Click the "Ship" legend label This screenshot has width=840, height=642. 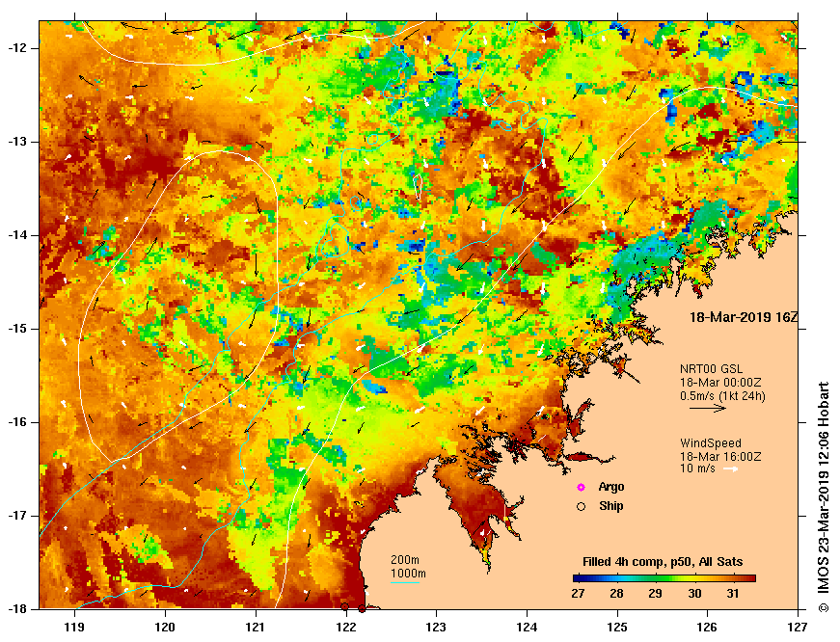(611, 506)
